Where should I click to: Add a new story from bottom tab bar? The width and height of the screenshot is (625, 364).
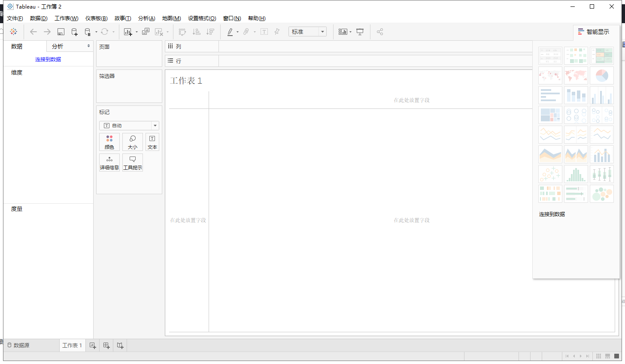tap(120, 346)
